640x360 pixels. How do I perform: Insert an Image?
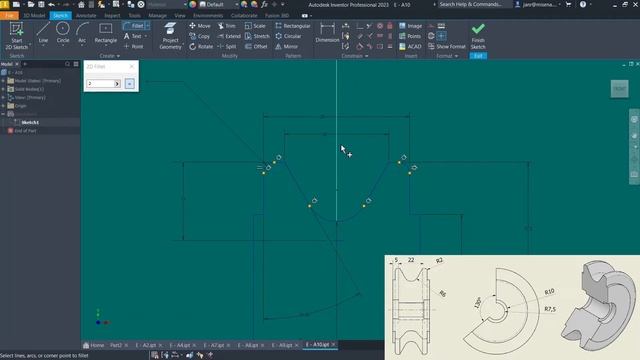click(410, 26)
